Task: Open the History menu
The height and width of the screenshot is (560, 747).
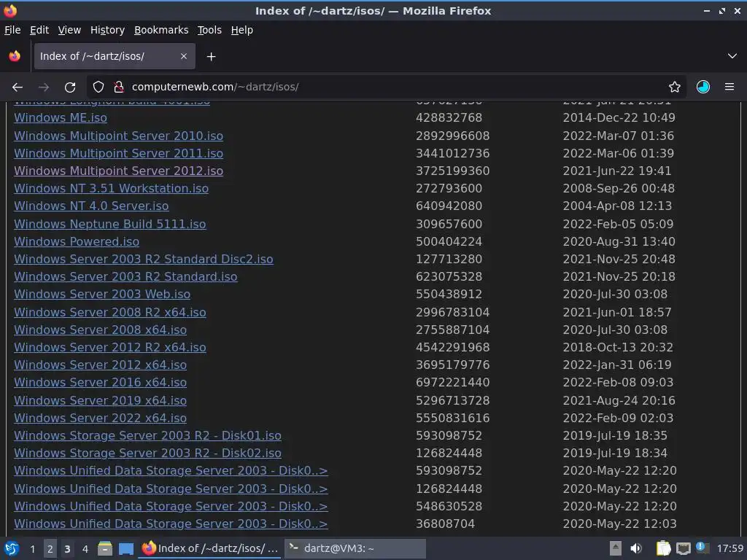Action: [x=108, y=30]
